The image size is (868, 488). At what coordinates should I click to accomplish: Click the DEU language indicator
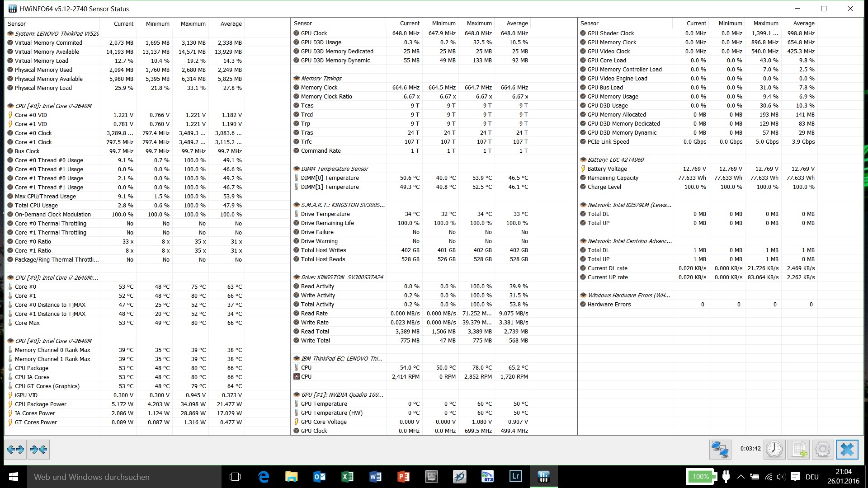812,476
